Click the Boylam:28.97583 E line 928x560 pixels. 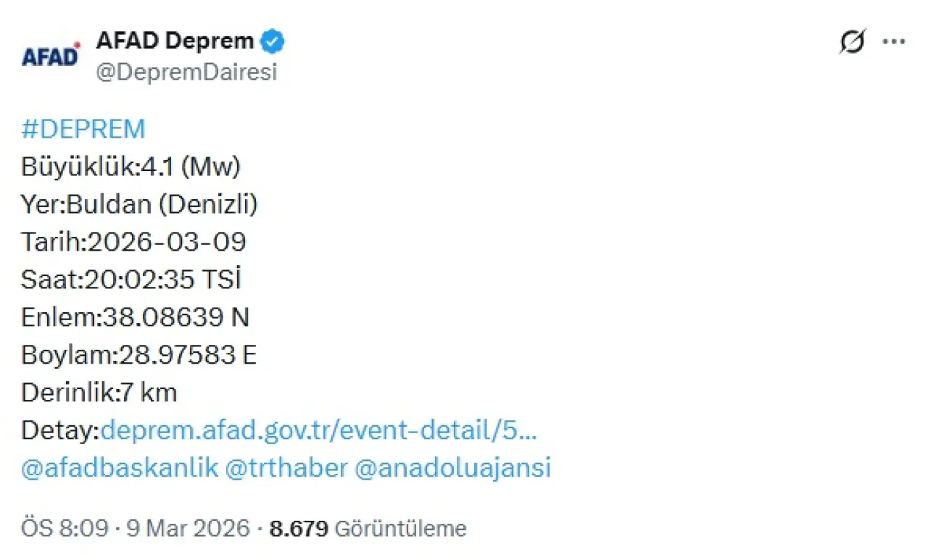[x=138, y=355]
